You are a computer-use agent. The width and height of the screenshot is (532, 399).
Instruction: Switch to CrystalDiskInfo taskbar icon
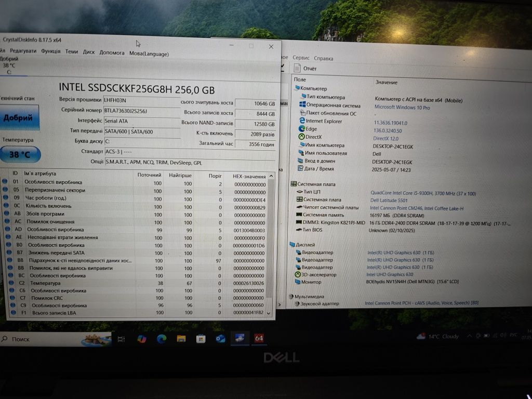[240, 338]
